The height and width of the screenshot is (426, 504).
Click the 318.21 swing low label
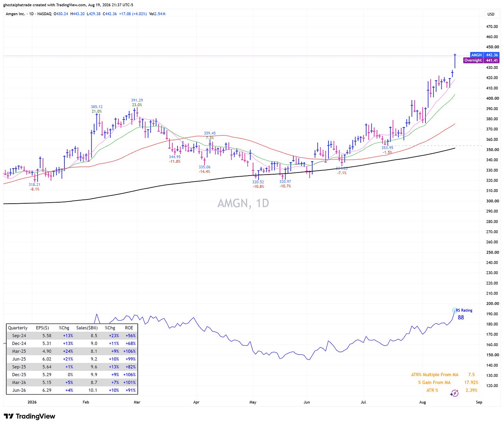[35, 185]
